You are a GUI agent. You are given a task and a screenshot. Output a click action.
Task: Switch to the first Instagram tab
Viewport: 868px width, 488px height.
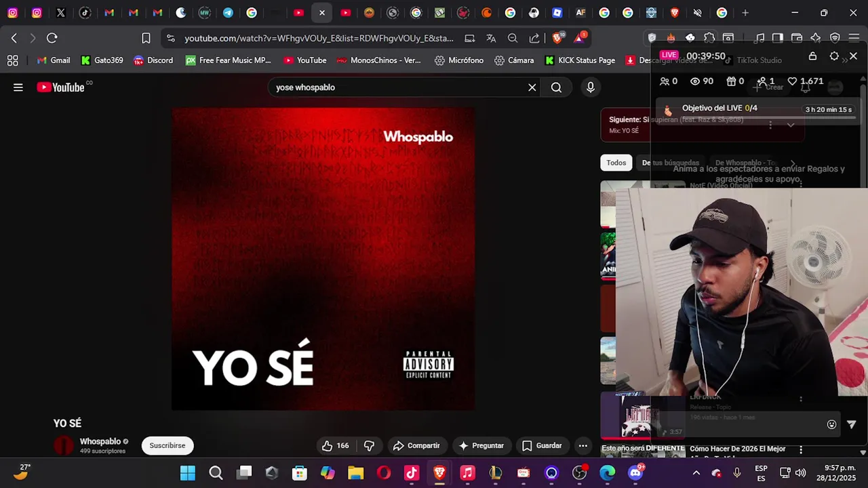point(12,13)
